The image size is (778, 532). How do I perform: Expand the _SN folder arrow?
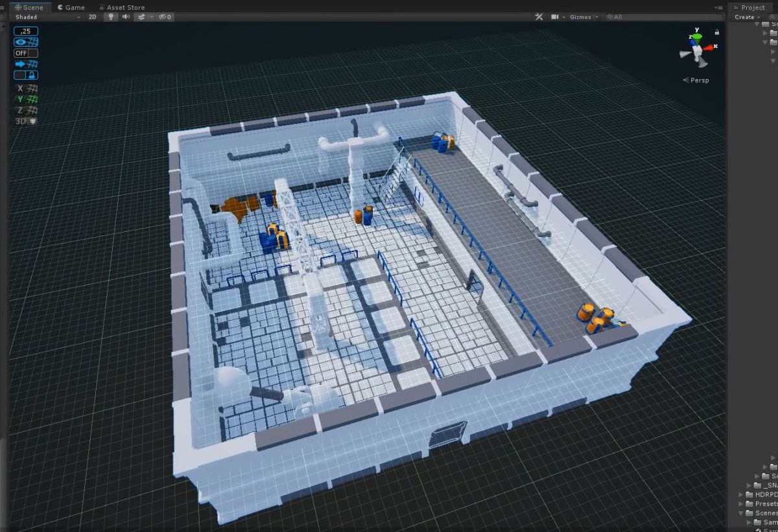749,485
